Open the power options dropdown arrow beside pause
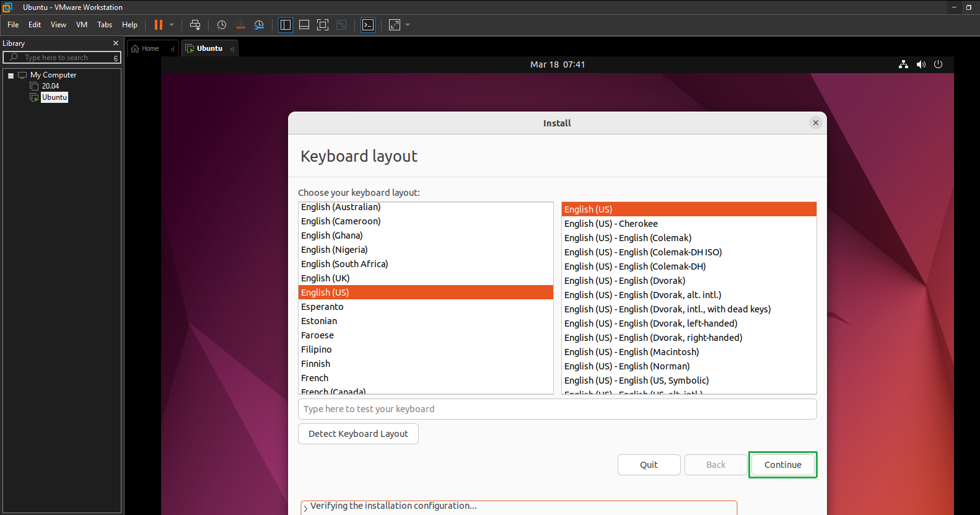The image size is (980, 515). pyautogui.click(x=172, y=25)
